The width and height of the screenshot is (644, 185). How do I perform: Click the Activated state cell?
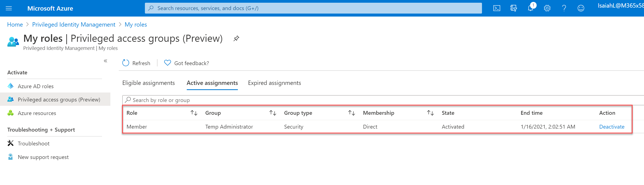tap(453, 127)
